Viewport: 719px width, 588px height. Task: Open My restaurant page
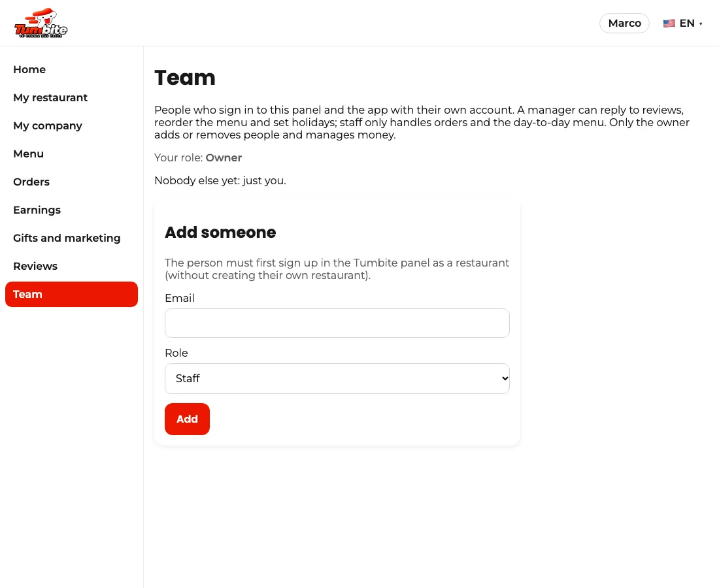71,97
